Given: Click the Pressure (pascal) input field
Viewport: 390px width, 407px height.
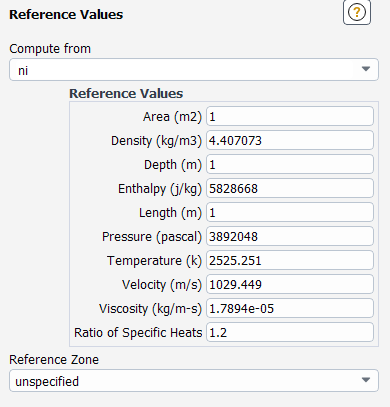Looking at the screenshot, I should (x=290, y=236).
